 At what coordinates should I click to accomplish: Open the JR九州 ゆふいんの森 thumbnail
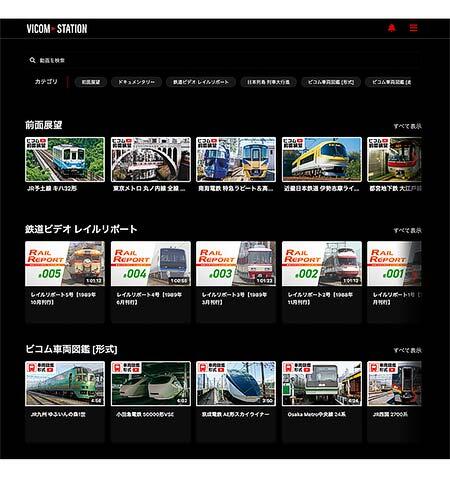(x=65, y=384)
